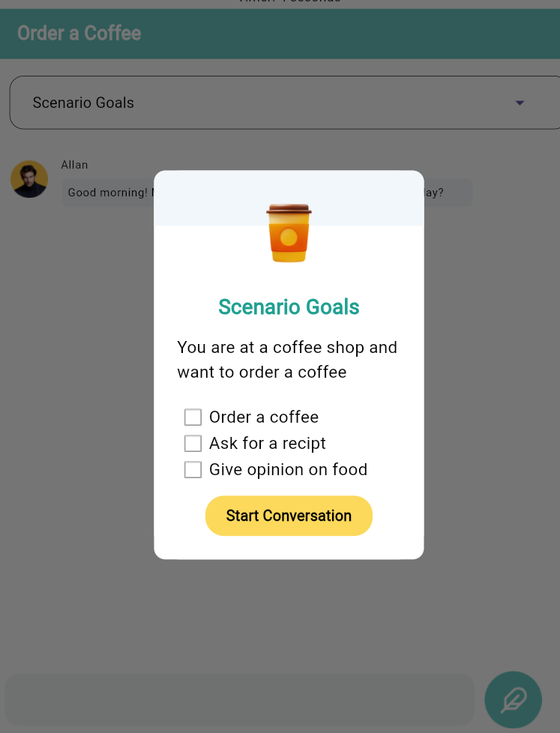The height and width of the screenshot is (733, 560).
Task: Check the Order a coffee checkbox
Action: [x=193, y=417]
